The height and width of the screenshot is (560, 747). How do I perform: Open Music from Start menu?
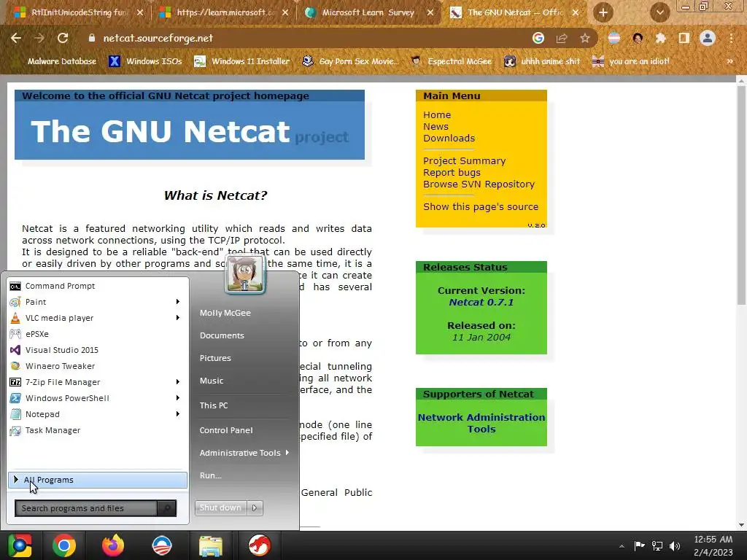[212, 381]
